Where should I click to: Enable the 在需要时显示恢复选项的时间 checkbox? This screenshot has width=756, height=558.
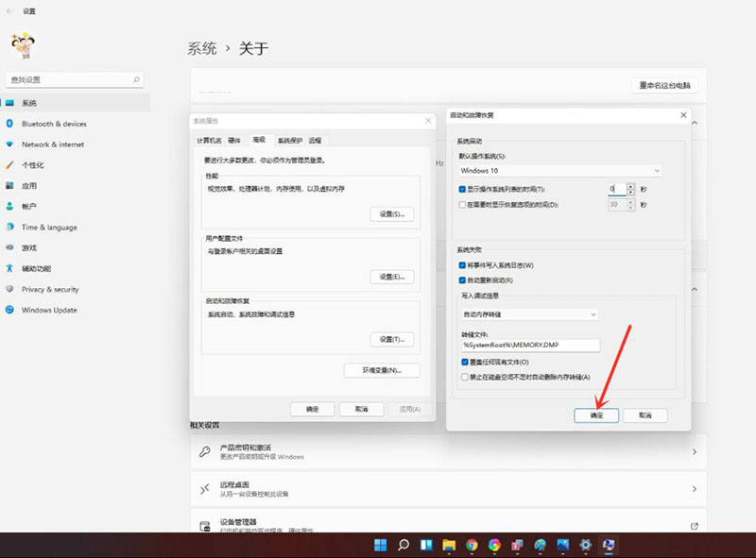coord(460,204)
